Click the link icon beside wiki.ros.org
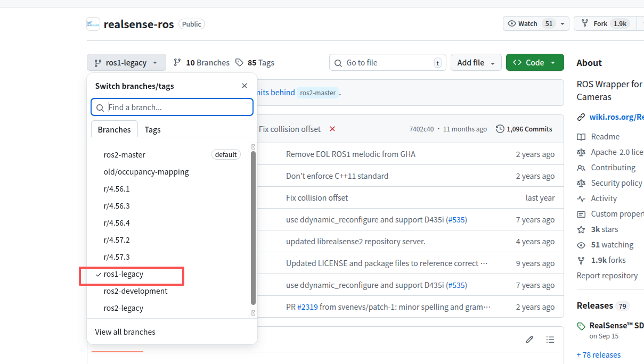 point(581,117)
